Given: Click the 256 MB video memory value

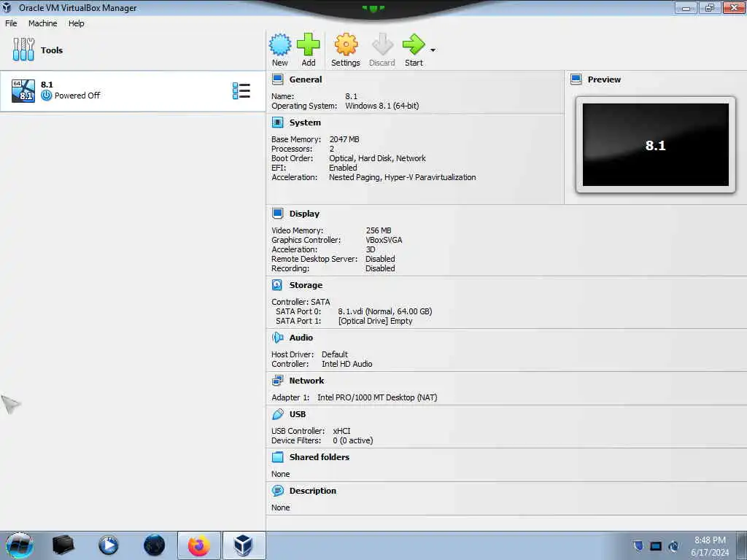Looking at the screenshot, I should [379, 230].
